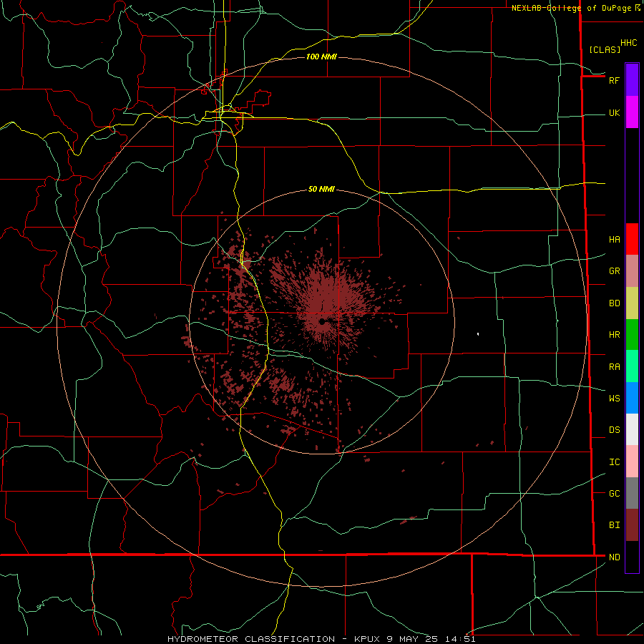
Task: Click the green HR legend swatch
Action: [632, 335]
